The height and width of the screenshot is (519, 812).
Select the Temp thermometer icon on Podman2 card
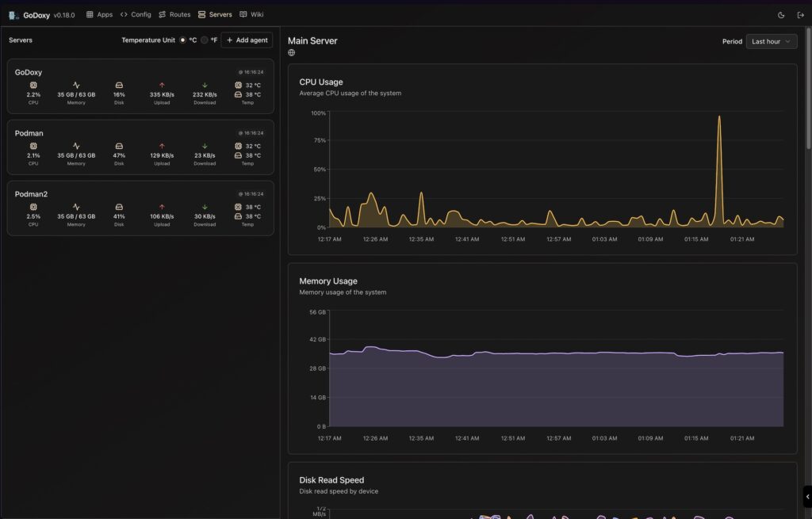click(x=238, y=207)
